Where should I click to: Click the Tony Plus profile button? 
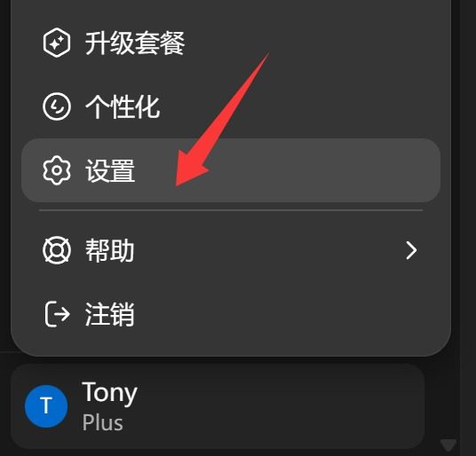218,406
